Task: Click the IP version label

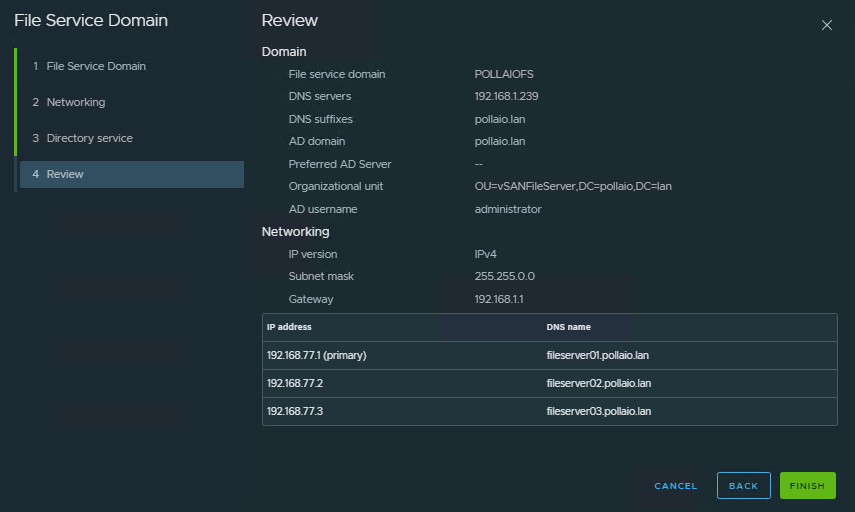Action: 312,254
